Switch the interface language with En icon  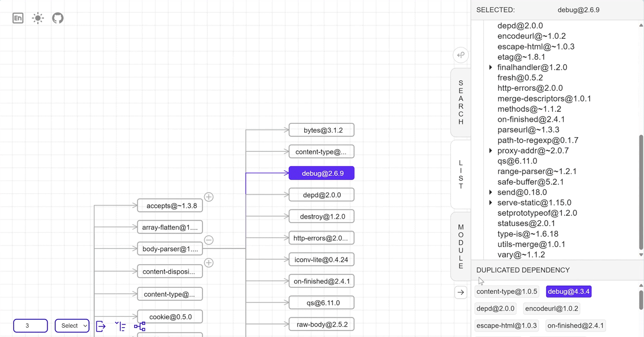click(18, 18)
